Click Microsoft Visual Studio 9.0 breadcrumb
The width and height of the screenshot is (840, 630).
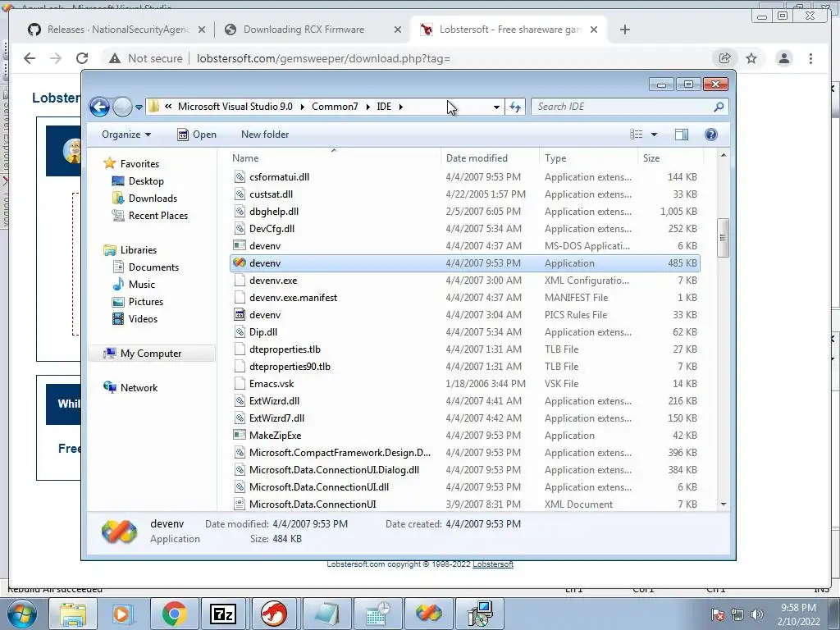click(x=235, y=107)
